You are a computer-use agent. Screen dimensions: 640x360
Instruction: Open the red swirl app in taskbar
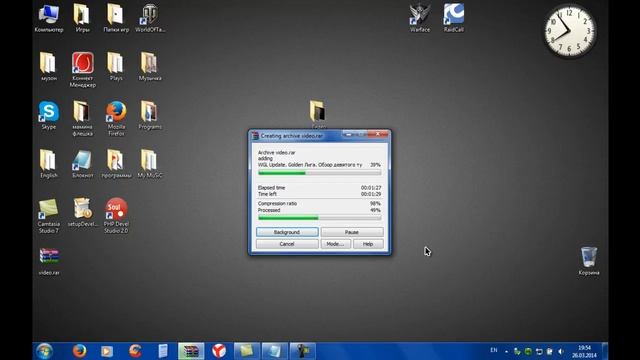click(135, 351)
